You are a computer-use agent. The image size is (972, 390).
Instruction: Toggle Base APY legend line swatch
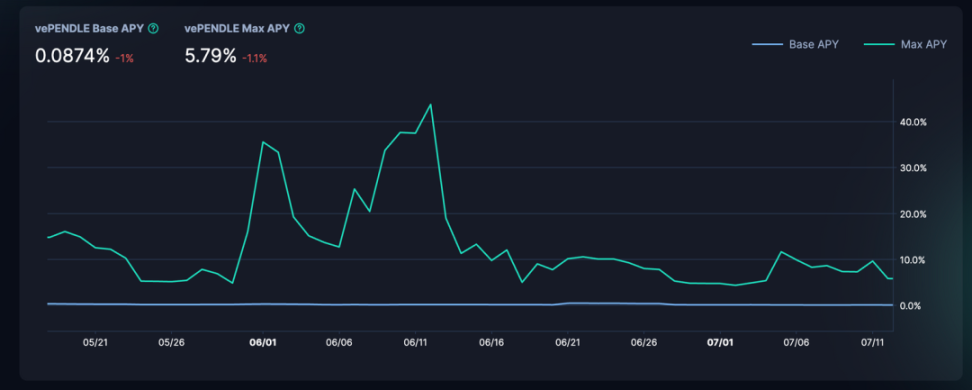coord(767,45)
